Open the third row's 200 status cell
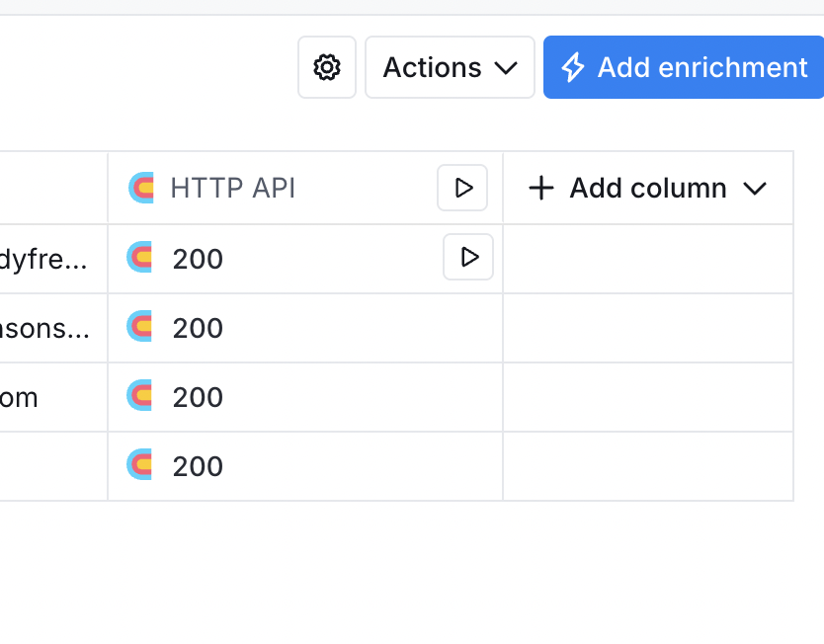The height and width of the screenshot is (644, 824). coord(198,397)
